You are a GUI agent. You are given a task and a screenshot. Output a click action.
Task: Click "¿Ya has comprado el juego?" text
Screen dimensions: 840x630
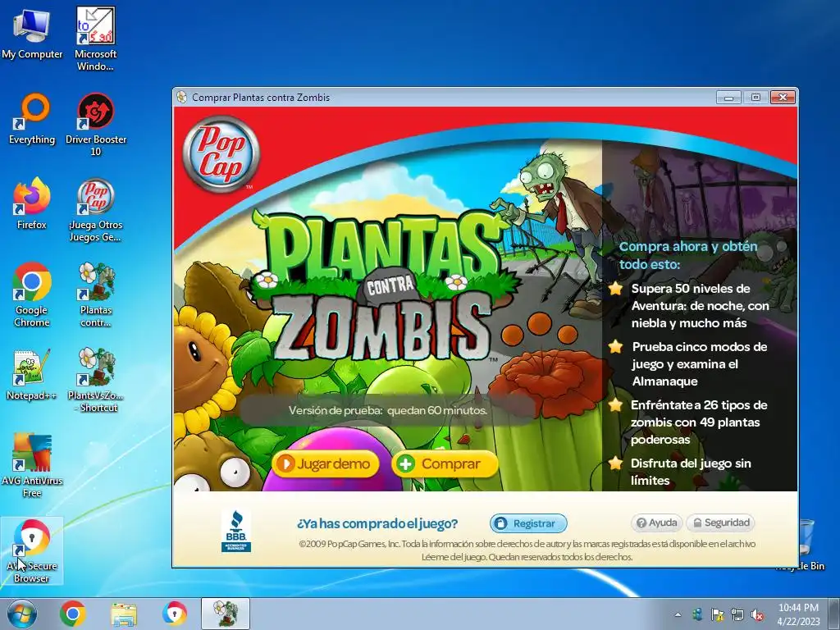[x=377, y=523]
